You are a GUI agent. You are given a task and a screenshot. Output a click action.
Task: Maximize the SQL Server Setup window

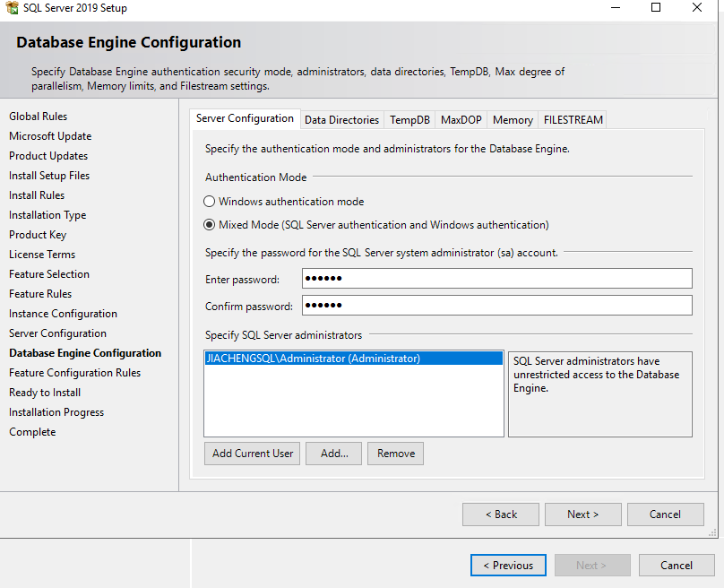click(x=655, y=8)
